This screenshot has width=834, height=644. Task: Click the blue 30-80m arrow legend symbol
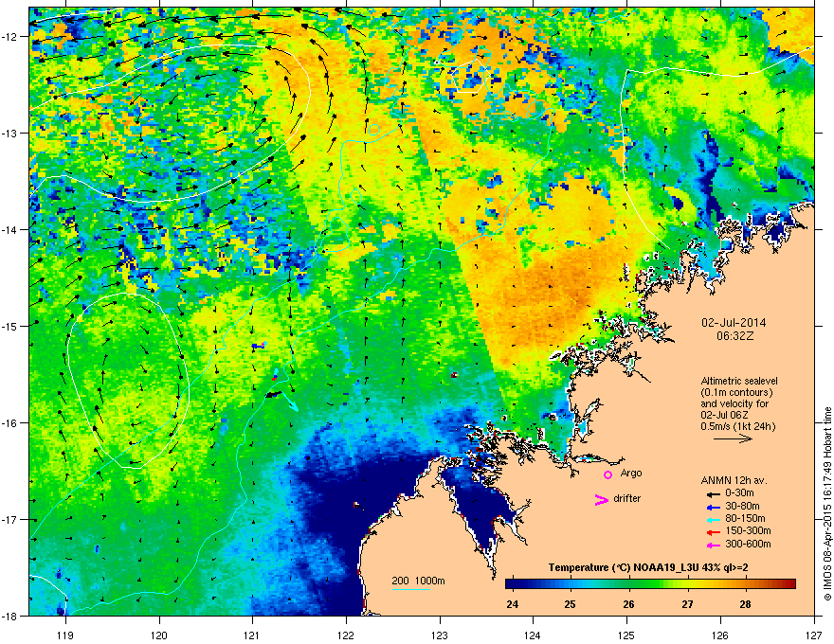(714, 508)
